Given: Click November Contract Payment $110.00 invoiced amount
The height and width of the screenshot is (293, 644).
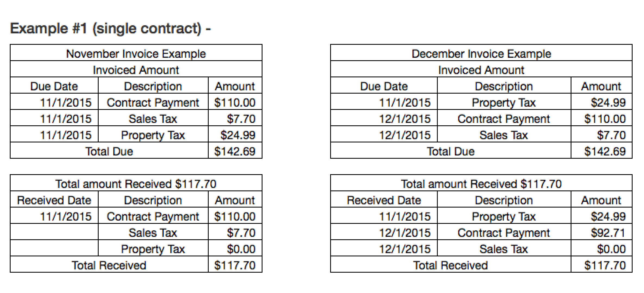Looking at the screenshot, I should pos(235,102).
